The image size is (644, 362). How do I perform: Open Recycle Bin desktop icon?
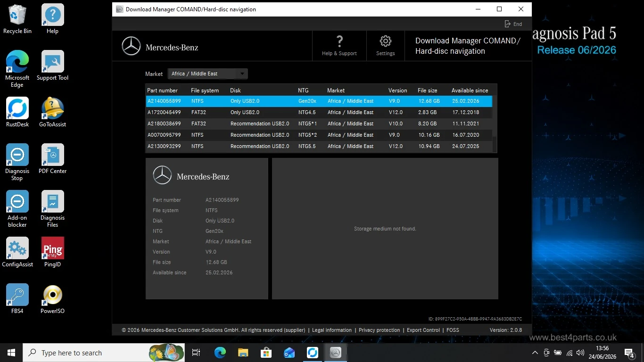pyautogui.click(x=17, y=19)
